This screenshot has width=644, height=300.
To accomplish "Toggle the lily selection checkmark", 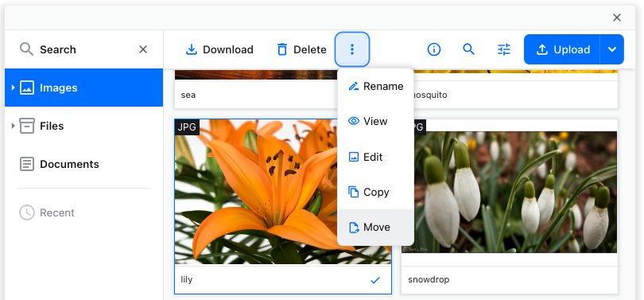I will (x=375, y=280).
